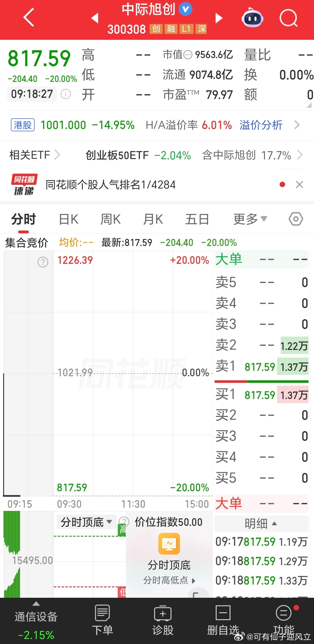This screenshot has width=314, height=644.
Task: Tap the 09:18 817.59 1.29万 trade row
Action: [x=262, y=561]
